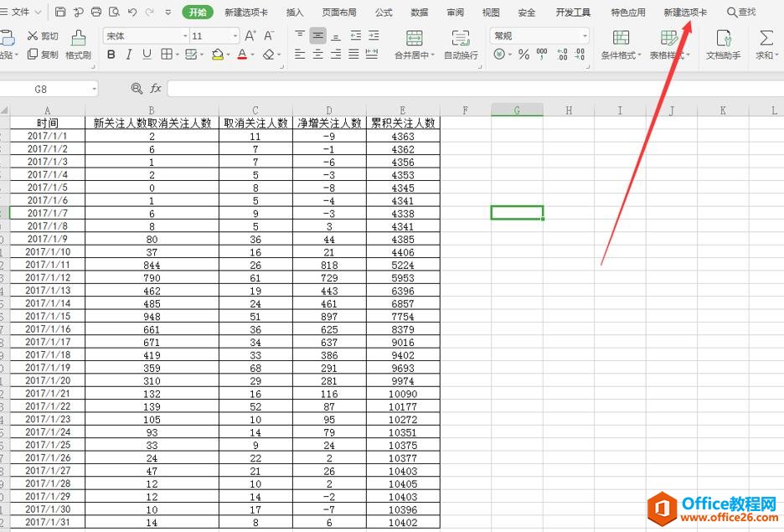The height and width of the screenshot is (532, 784).
Task: Toggle Underline formatting
Action: click(x=147, y=54)
